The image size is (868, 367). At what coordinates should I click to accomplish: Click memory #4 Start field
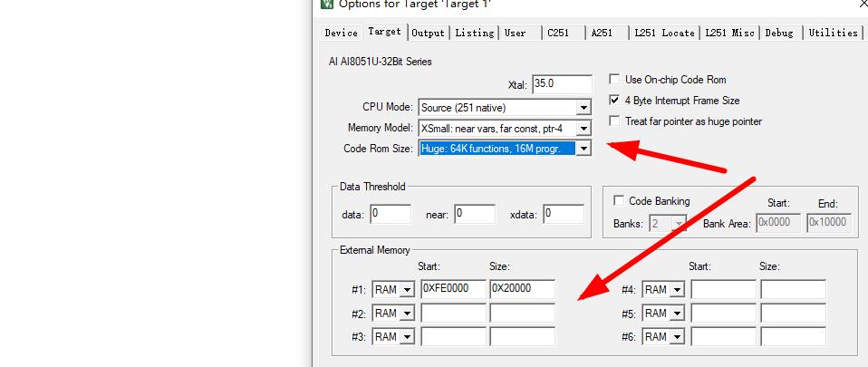(724, 289)
